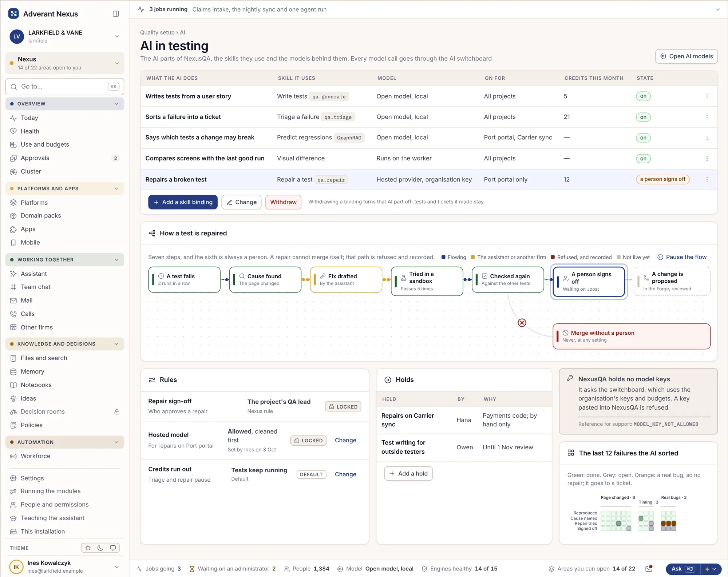Collapse the sidebar with the panel icon
This screenshot has height=577, width=728.
(116, 14)
